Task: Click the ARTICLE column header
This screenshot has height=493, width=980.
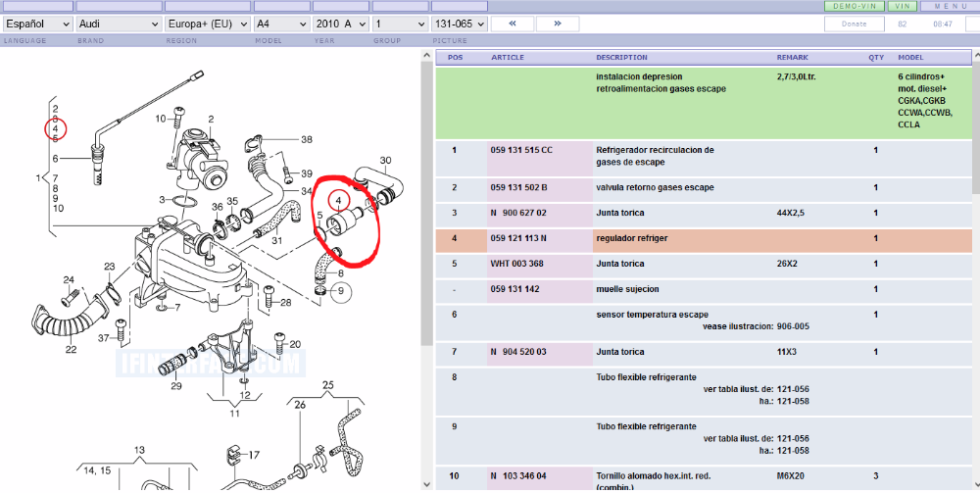Action: point(508,58)
